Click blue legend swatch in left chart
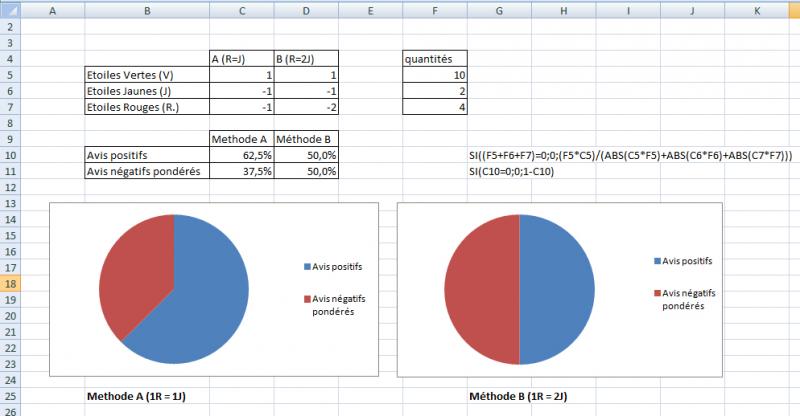The height and width of the screenshot is (416, 800). (305, 267)
